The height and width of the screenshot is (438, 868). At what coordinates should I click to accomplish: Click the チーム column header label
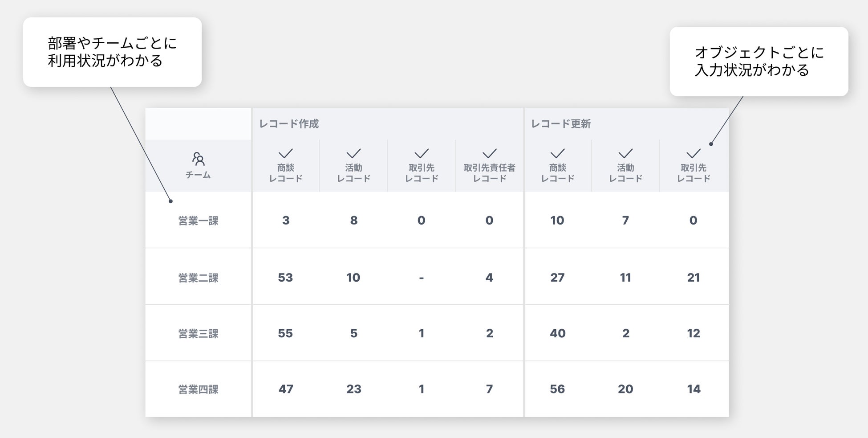(198, 175)
